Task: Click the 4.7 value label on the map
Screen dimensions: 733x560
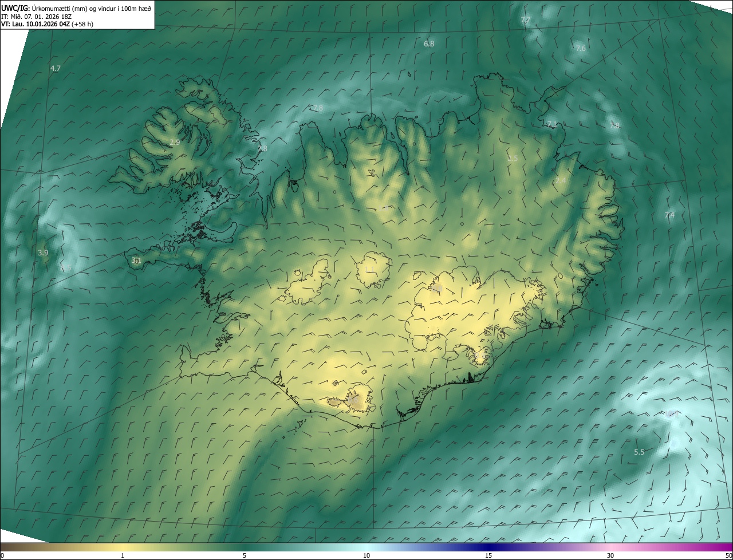Action: pyautogui.click(x=56, y=68)
